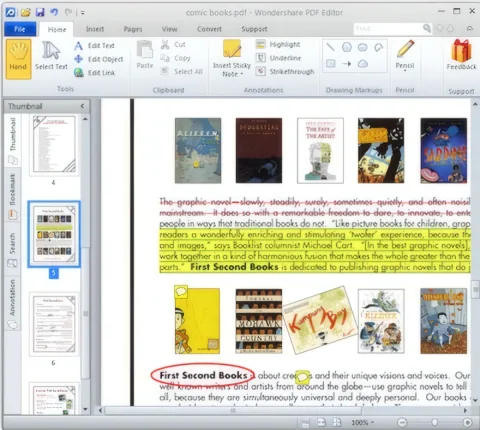The image size is (480, 430).
Task: Click the zoom out minus button
Action: pyautogui.click(x=402, y=422)
